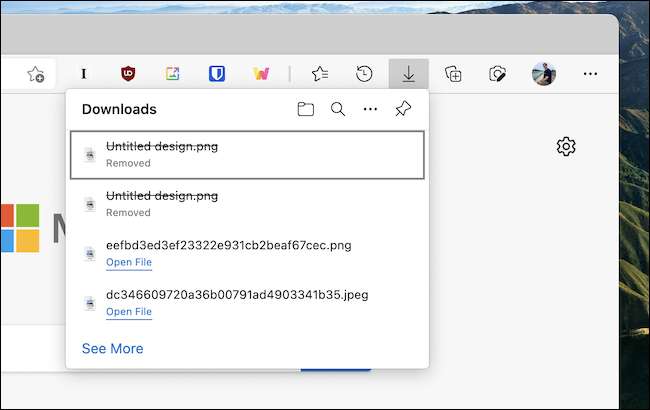Select the first removed Untitled design.png entry
Image resolution: width=650 pixels, height=410 pixels.
point(247,155)
